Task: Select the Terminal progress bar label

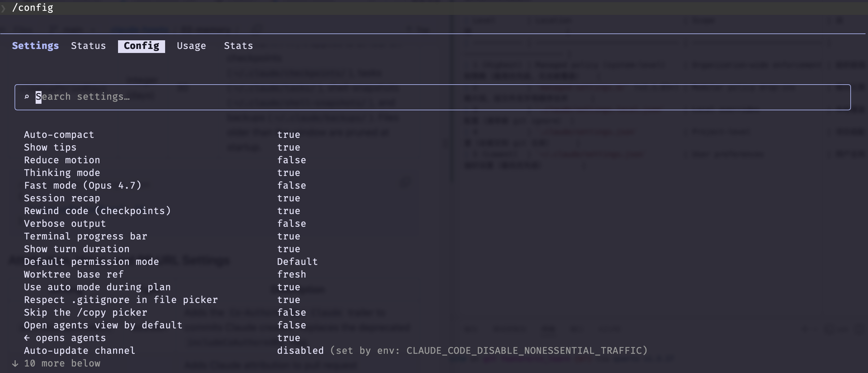Action: tap(85, 237)
